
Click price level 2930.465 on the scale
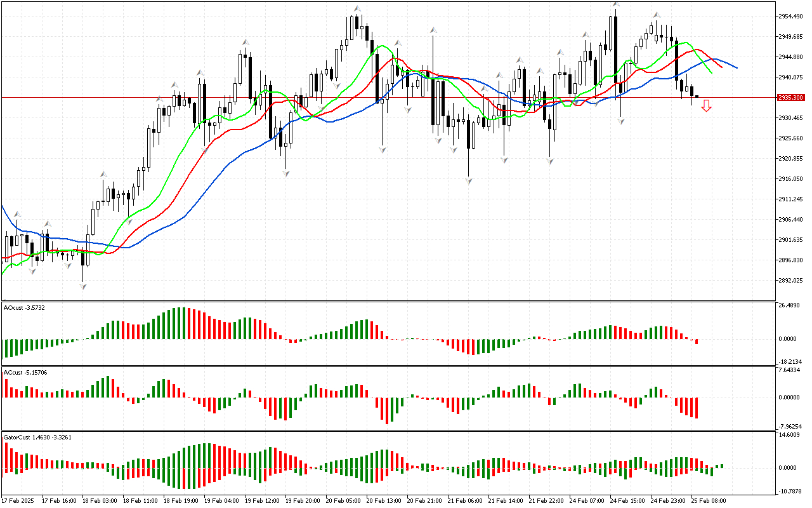[791, 118]
